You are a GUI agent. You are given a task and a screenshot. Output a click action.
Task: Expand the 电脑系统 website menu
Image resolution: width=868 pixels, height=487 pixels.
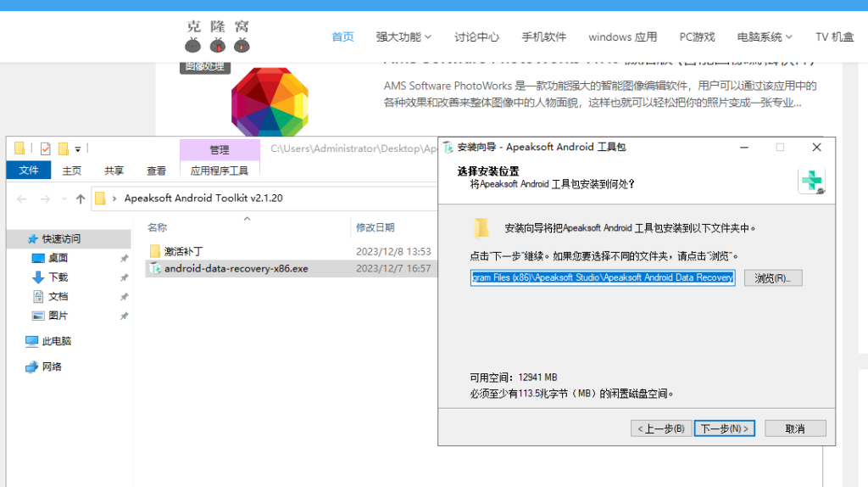[765, 37]
